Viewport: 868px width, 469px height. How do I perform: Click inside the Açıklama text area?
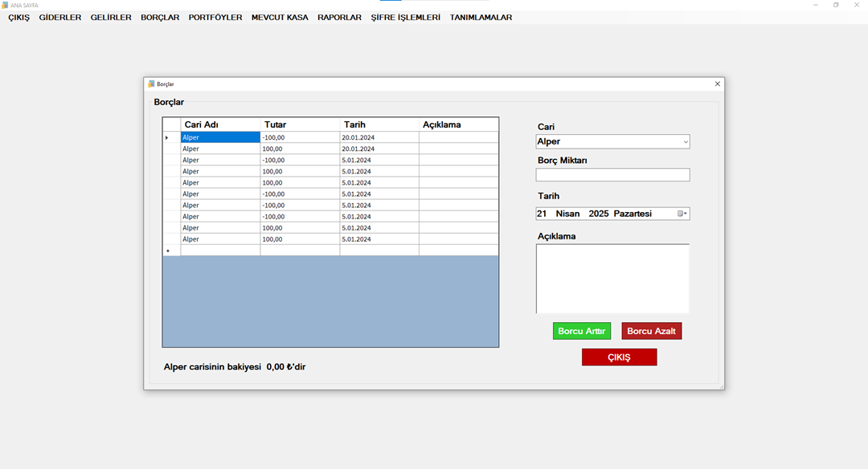pos(612,278)
